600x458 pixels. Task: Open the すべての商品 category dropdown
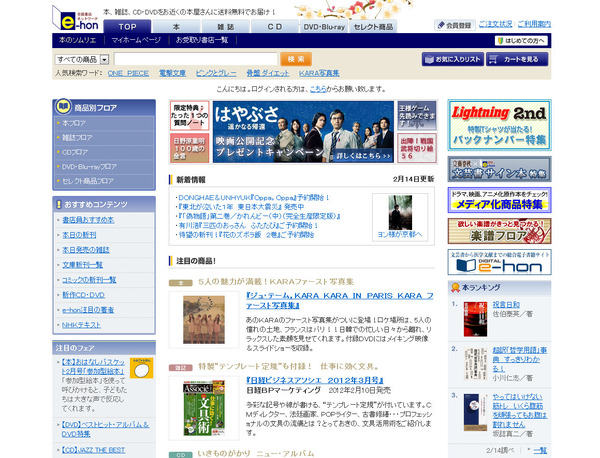point(82,59)
